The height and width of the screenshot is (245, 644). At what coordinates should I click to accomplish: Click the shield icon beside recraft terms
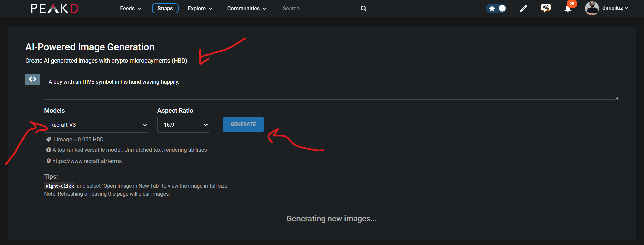(x=49, y=161)
